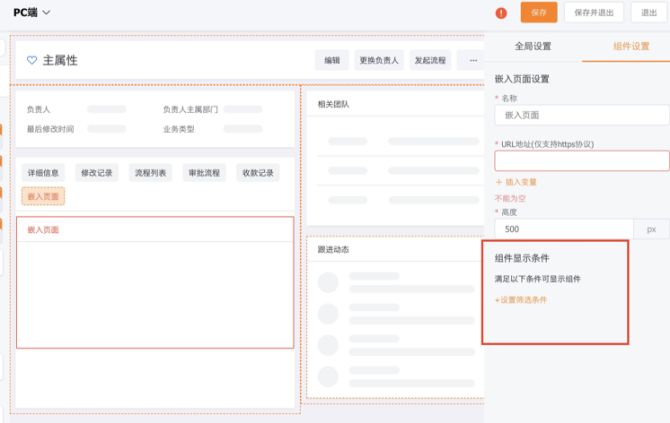Click the 插入变量 link
Viewport: 670px width, 423px height.
point(517,182)
